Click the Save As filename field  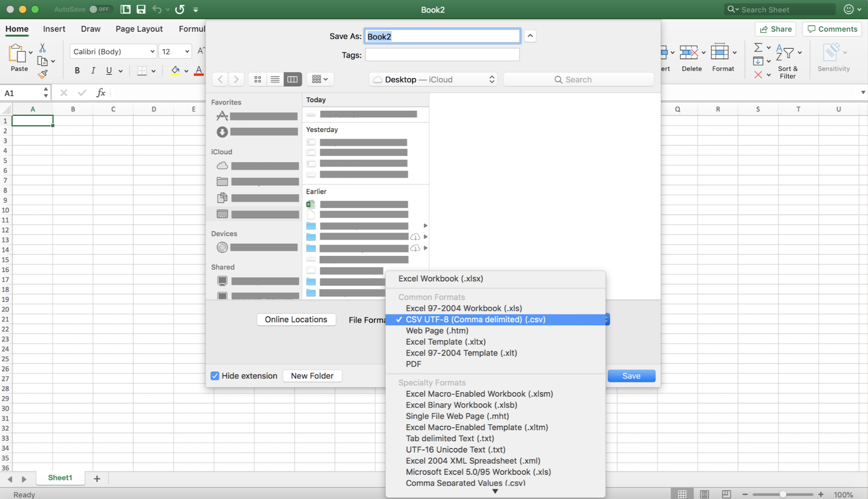pos(442,36)
